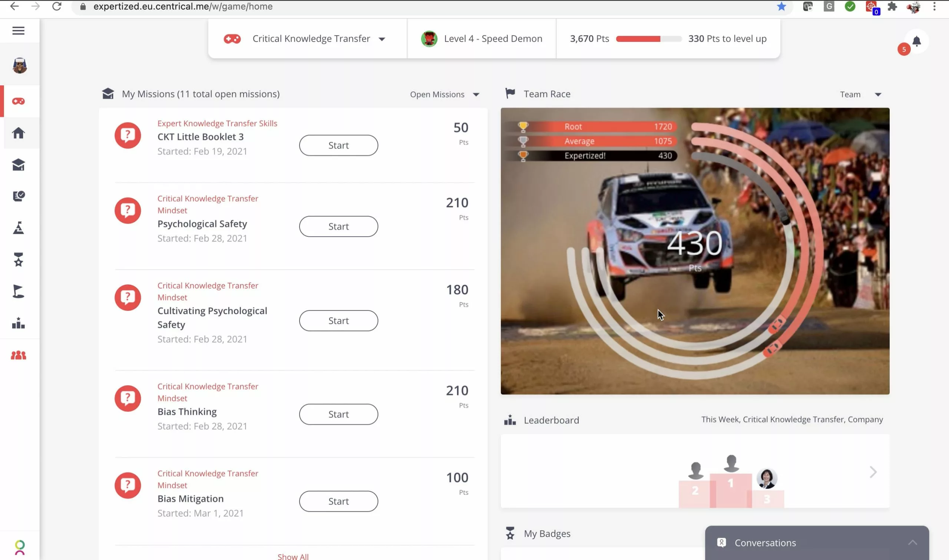Select the Leaderboard This Week Company tab
Screen dimensions: 949x560
click(792, 419)
